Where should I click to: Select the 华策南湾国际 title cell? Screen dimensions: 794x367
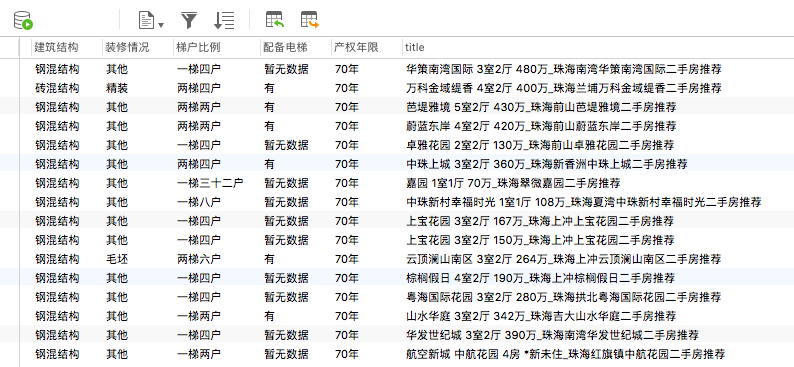[x=564, y=69]
